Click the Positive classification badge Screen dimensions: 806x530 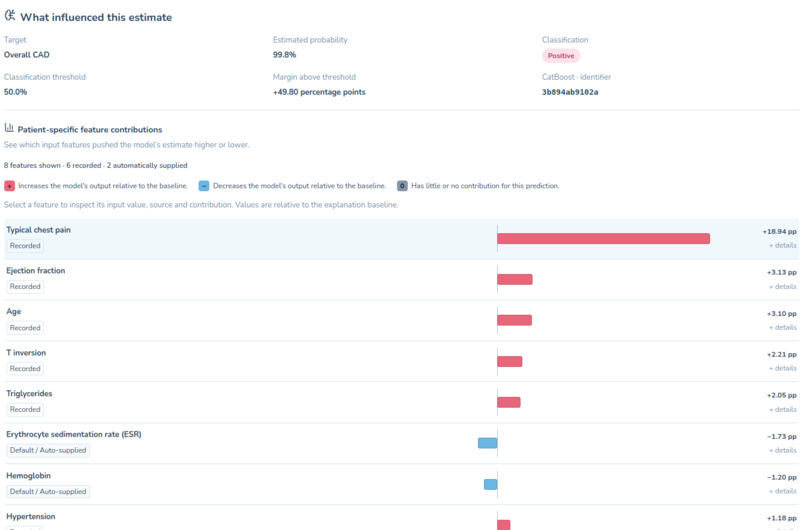pos(561,56)
